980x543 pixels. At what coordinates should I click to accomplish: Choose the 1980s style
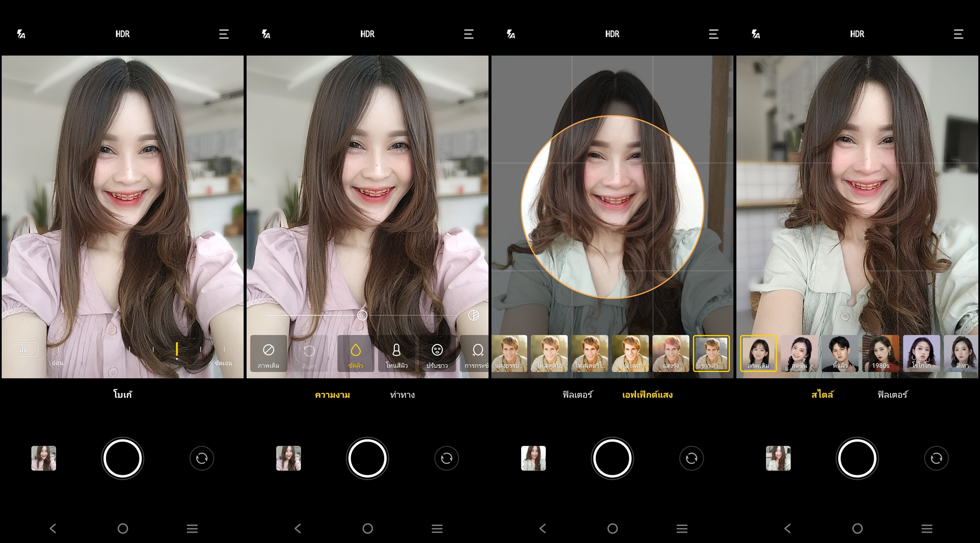tap(881, 354)
